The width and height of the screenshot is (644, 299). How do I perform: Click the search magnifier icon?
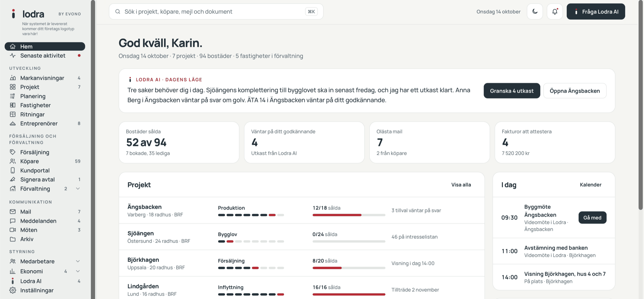point(118,11)
